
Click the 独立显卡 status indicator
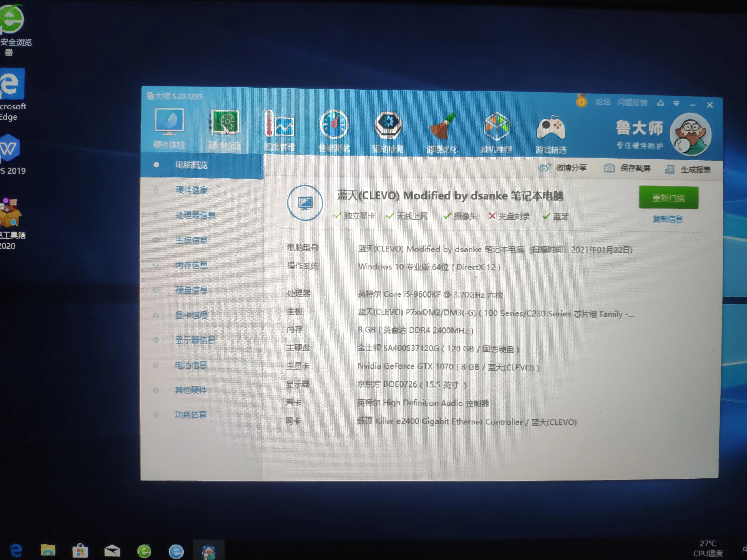click(354, 215)
